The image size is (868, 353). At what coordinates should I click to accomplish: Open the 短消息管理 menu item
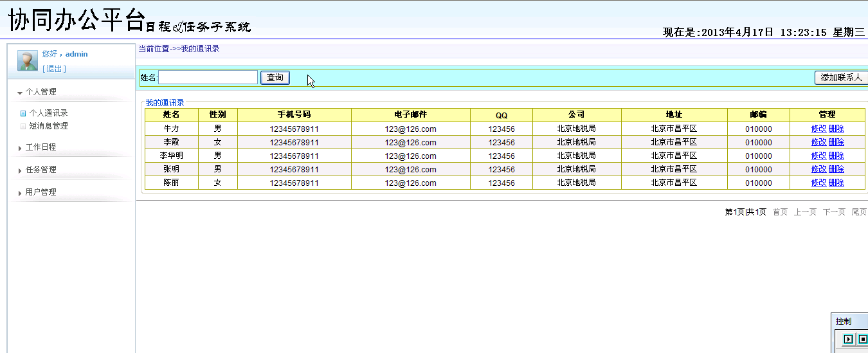tap(48, 126)
